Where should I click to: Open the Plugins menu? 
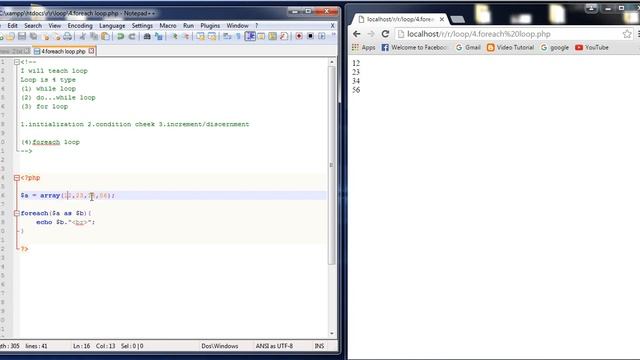[x=210, y=25]
